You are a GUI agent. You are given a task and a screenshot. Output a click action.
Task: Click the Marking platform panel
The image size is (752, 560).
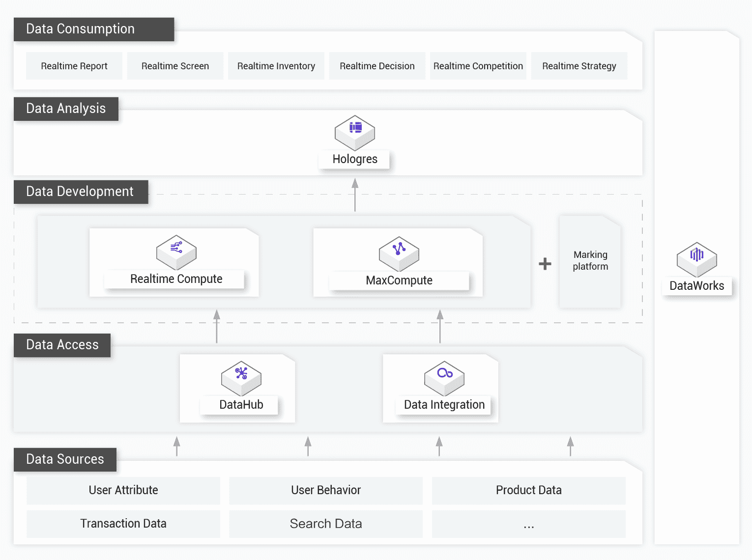coord(590,261)
